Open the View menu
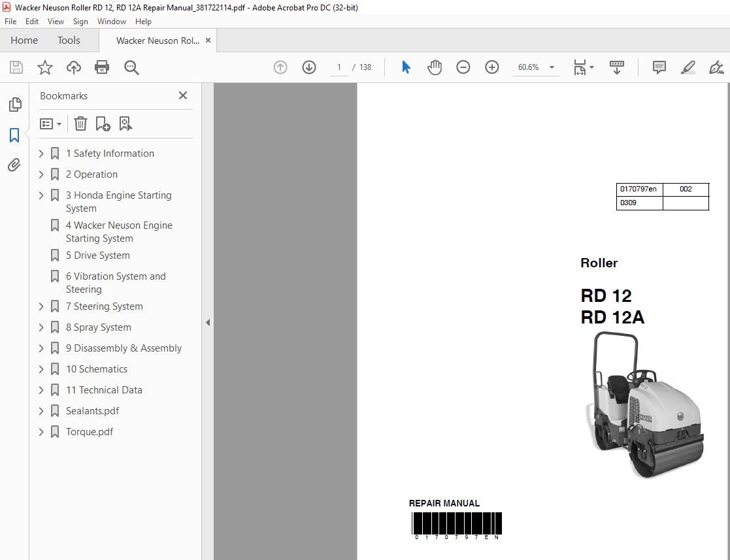Screen dimensions: 730x560 tap(56, 22)
